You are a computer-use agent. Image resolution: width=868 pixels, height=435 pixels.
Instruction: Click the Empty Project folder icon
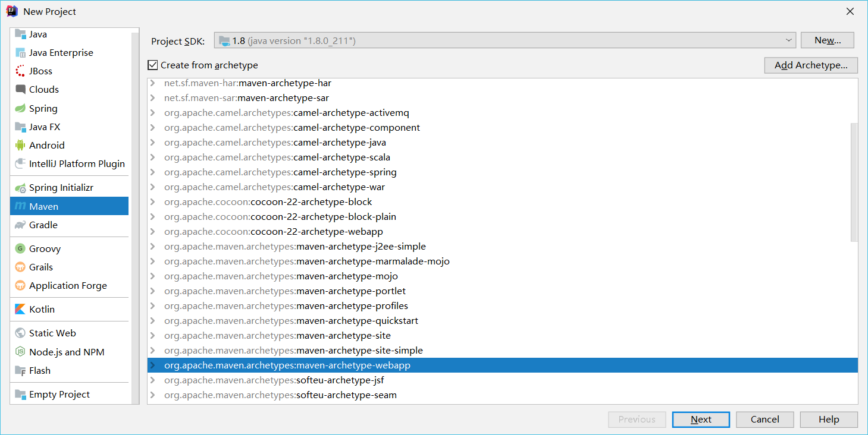(21, 395)
